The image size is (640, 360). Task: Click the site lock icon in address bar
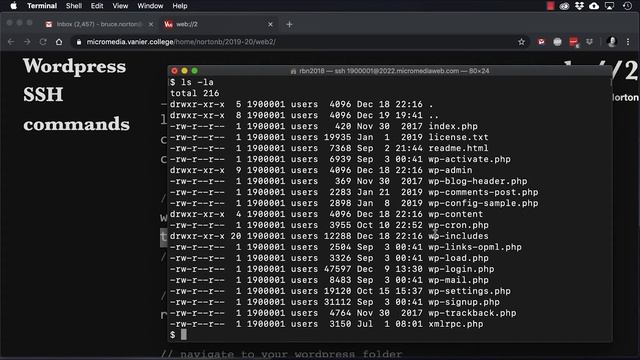(79, 42)
